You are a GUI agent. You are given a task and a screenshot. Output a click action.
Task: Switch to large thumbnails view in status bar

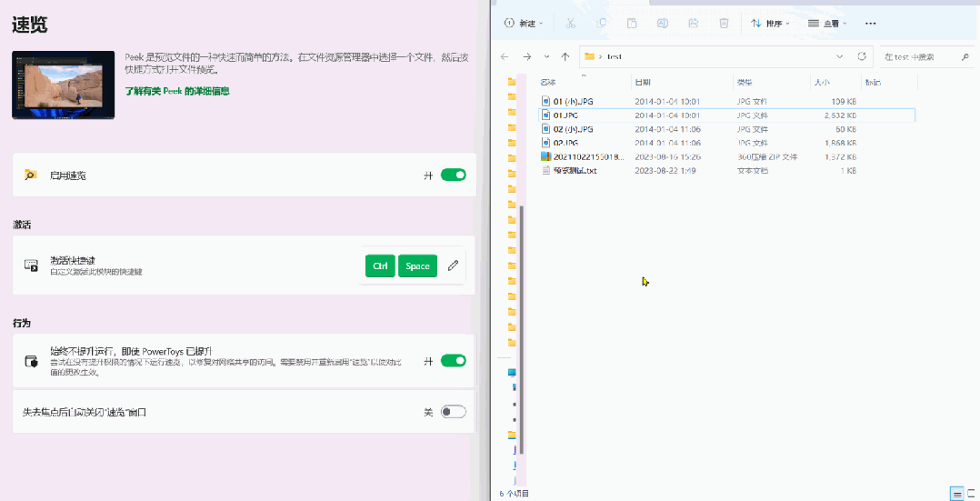tap(971, 494)
